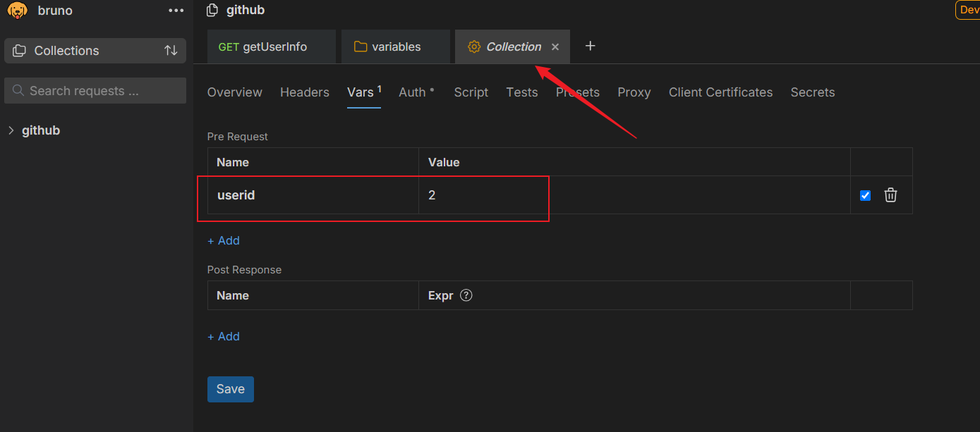Click the help icon next to Expr
This screenshot has height=432, width=980.
(466, 295)
